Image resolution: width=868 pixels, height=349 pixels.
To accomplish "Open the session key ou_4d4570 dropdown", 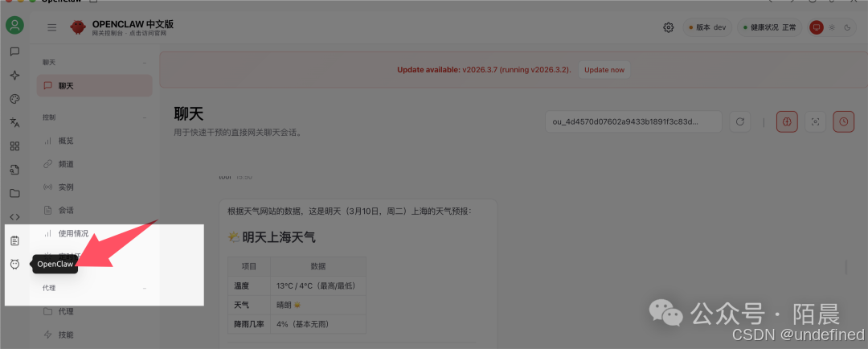I will (633, 122).
